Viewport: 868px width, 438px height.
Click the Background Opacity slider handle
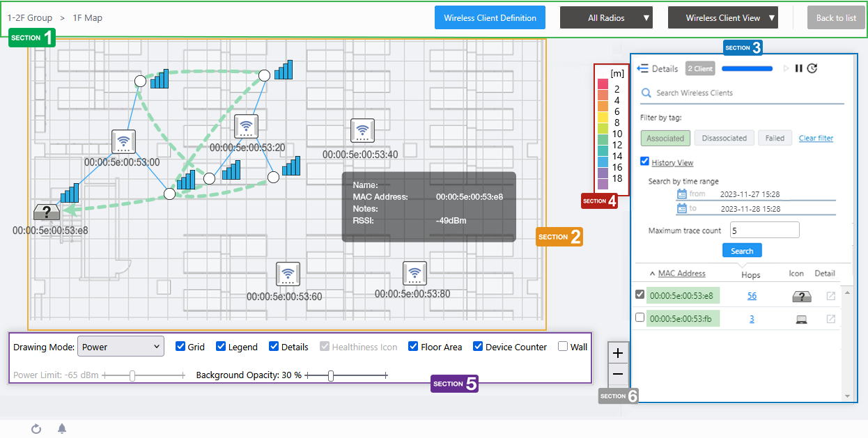point(331,376)
